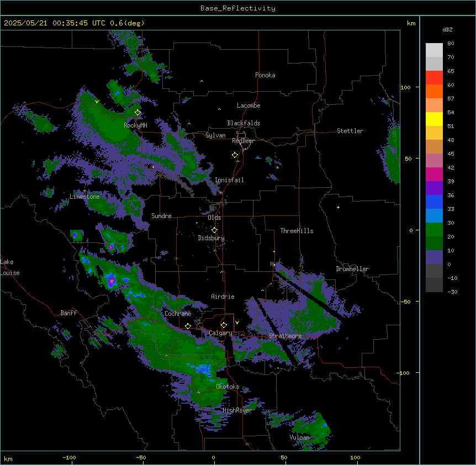Click the Lake Louise label
The width and height of the screenshot is (476, 465).
click(10, 267)
